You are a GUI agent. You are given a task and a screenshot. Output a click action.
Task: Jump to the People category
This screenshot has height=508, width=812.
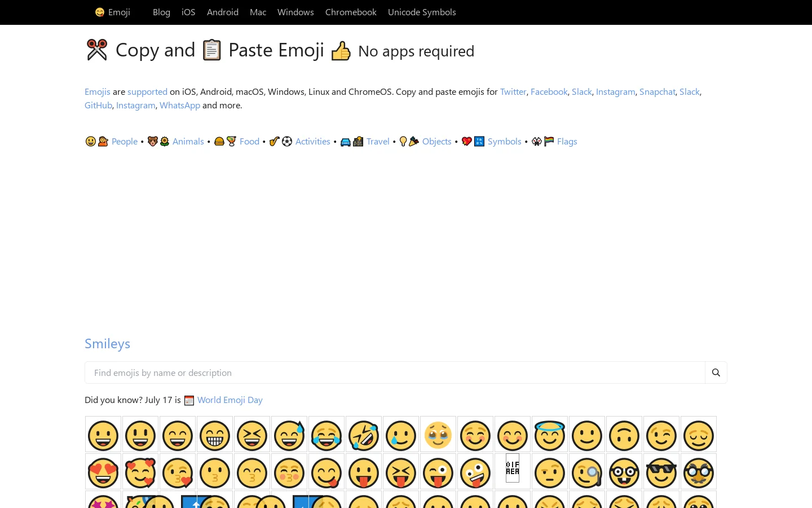(125, 141)
